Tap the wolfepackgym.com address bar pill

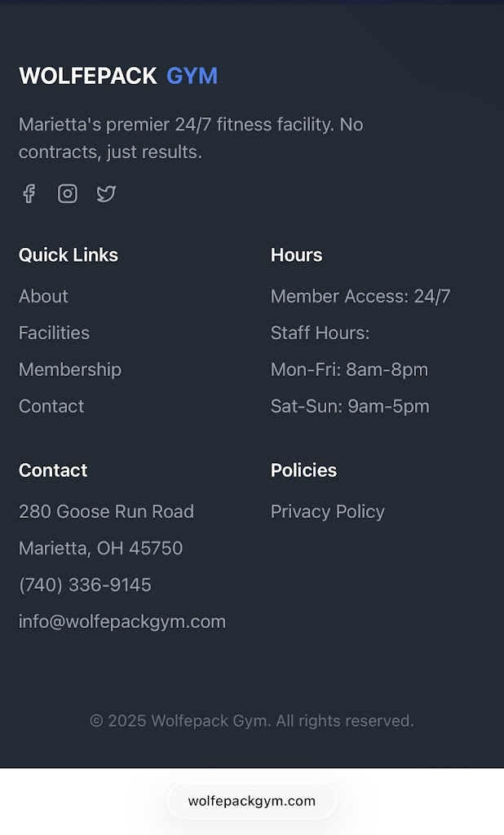pyautogui.click(x=251, y=801)
